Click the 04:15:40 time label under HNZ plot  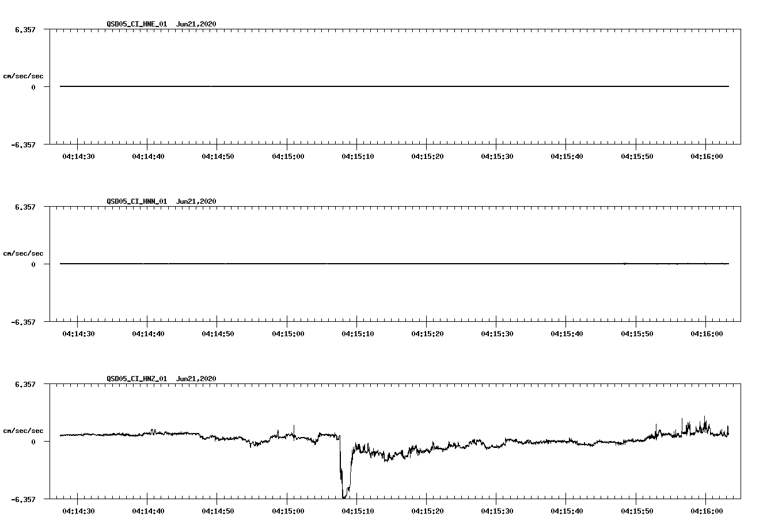(567, 511)
